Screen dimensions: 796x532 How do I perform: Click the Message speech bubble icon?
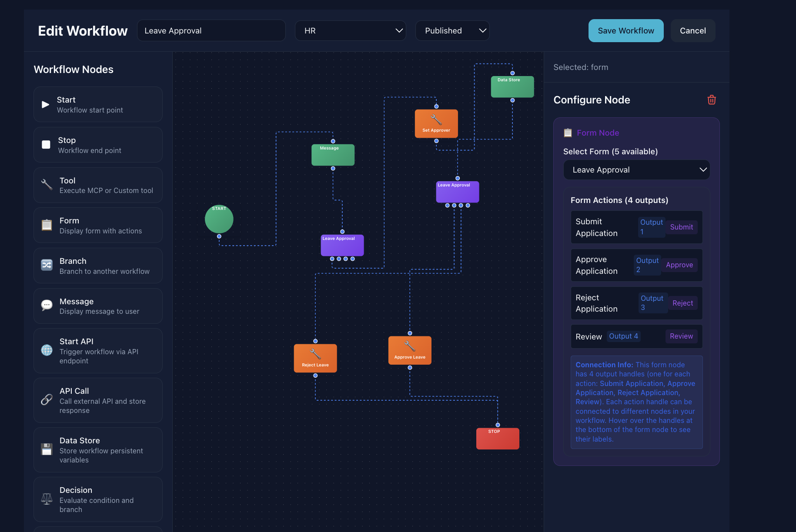point(46,305)
